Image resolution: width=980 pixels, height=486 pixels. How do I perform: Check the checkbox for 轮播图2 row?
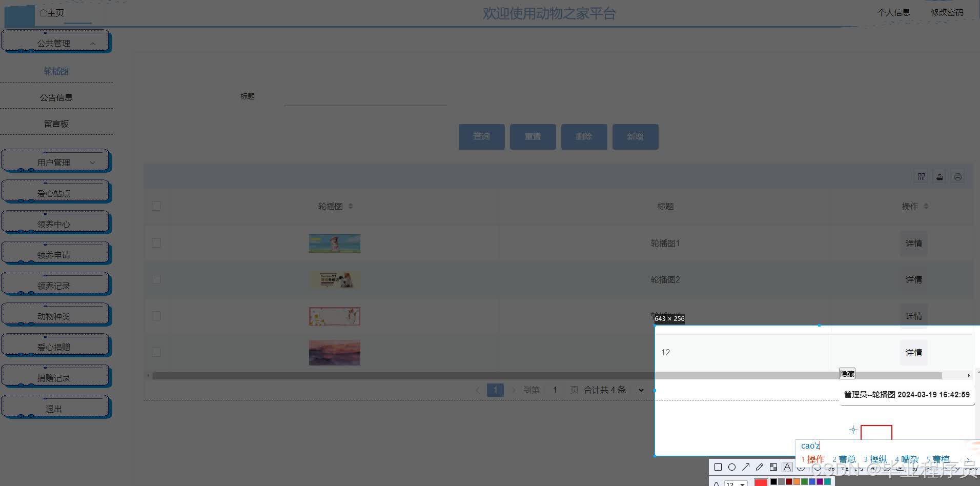(x=156, y=279)
